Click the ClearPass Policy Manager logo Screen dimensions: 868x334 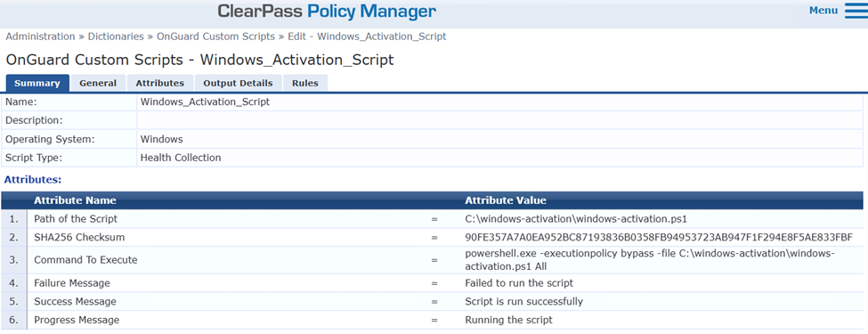(x=327, y=11)
